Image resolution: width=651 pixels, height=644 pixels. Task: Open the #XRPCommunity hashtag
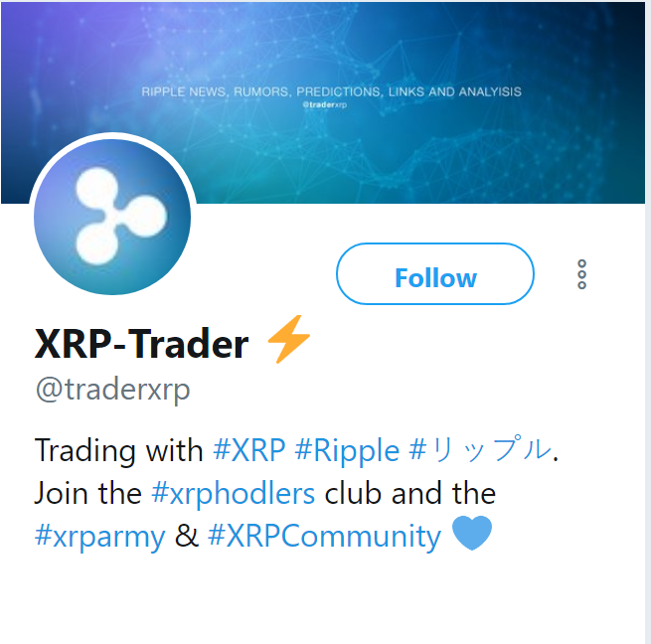click(324, 536)
